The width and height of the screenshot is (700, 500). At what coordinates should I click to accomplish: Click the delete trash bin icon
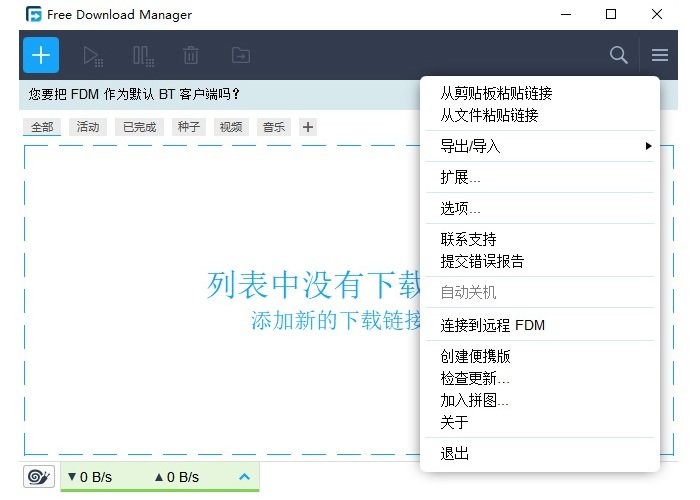(x=191, y=55)
